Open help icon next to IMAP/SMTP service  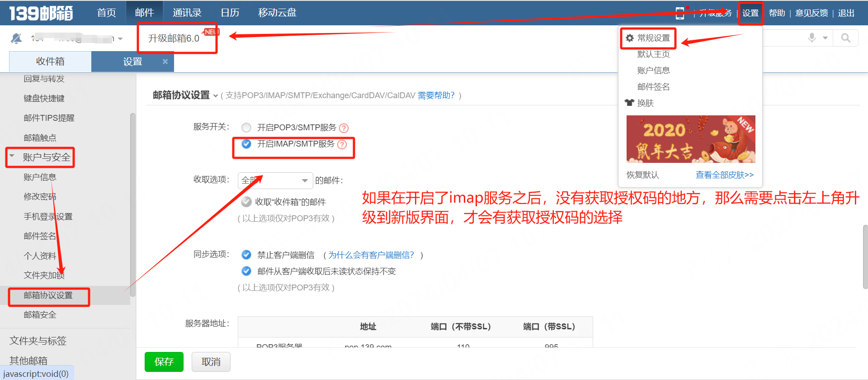click(x=342, y=144)
